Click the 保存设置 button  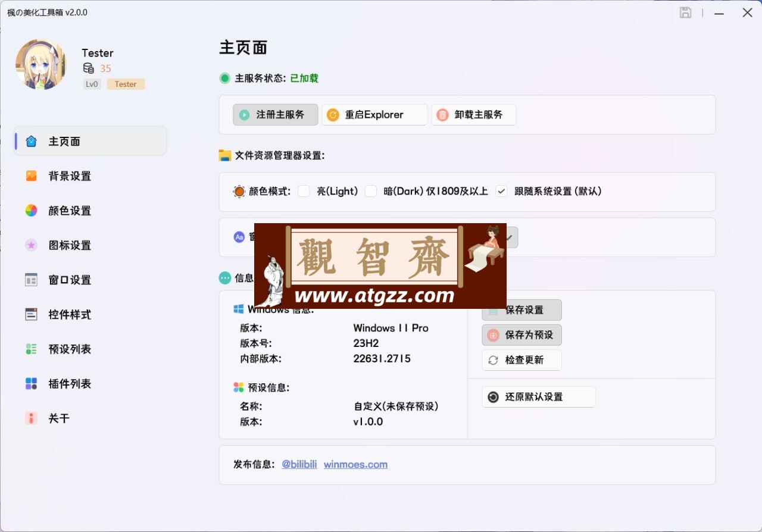tap(521, 310)
